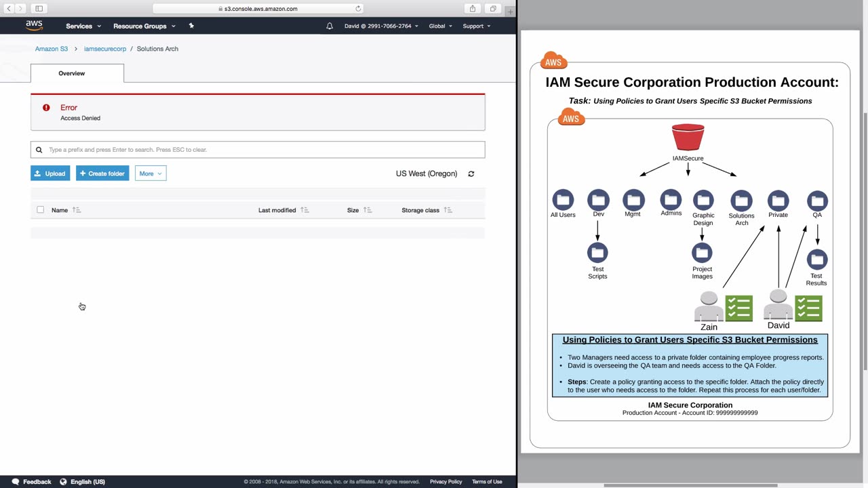Image resolution: width=868 pixels, height=488 pixels.
Task: Open the Safari share icon
Action: pos(473,9)
